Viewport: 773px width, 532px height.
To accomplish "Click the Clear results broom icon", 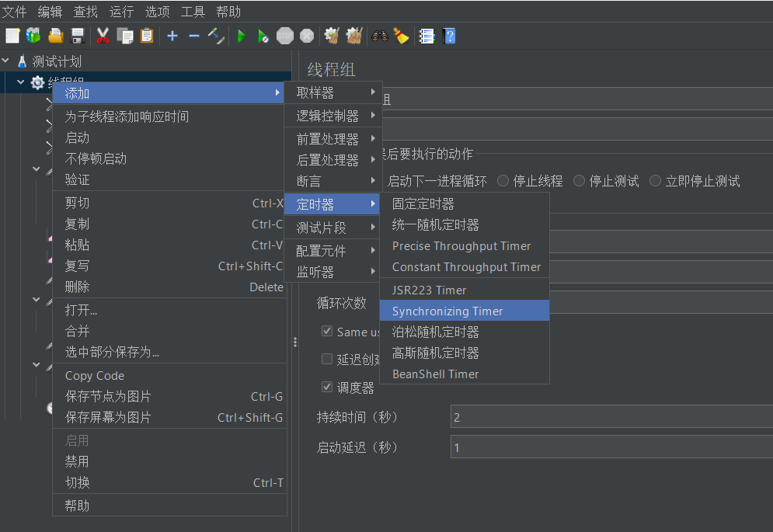I will [332, 36].
